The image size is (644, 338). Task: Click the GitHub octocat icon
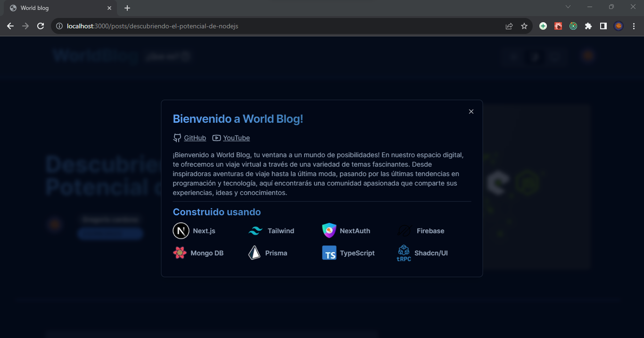click(x=177, y=137)
